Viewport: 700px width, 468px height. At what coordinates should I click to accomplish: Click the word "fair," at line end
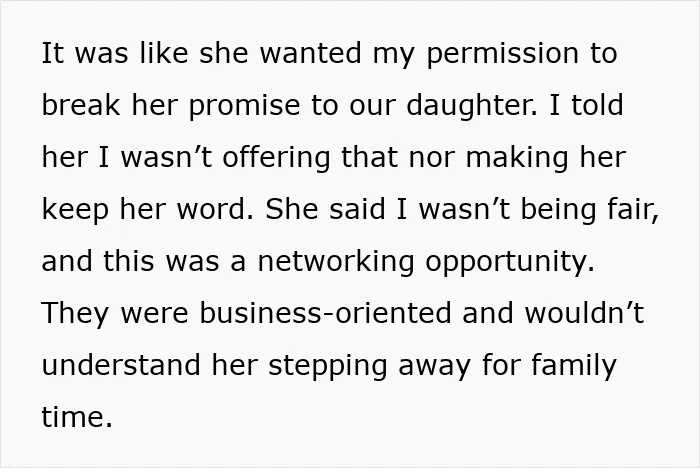(x=632, y=209)
